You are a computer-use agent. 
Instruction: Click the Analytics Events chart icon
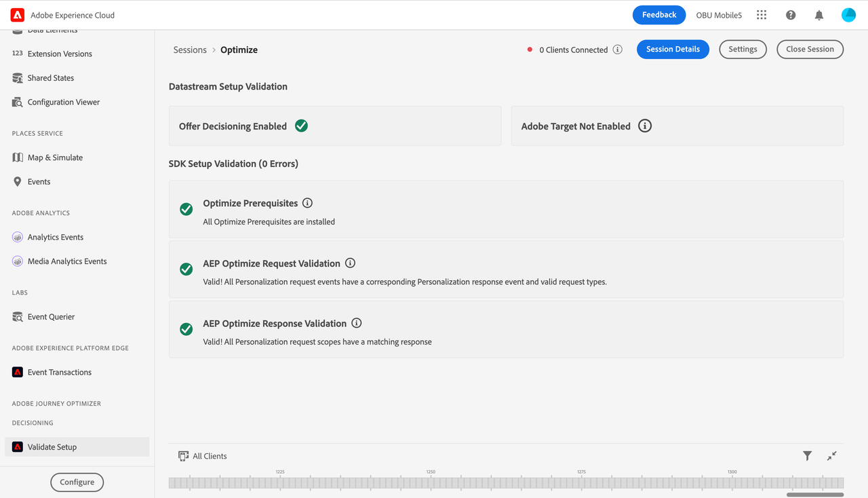pyautogui.click(x=18, y=237)
